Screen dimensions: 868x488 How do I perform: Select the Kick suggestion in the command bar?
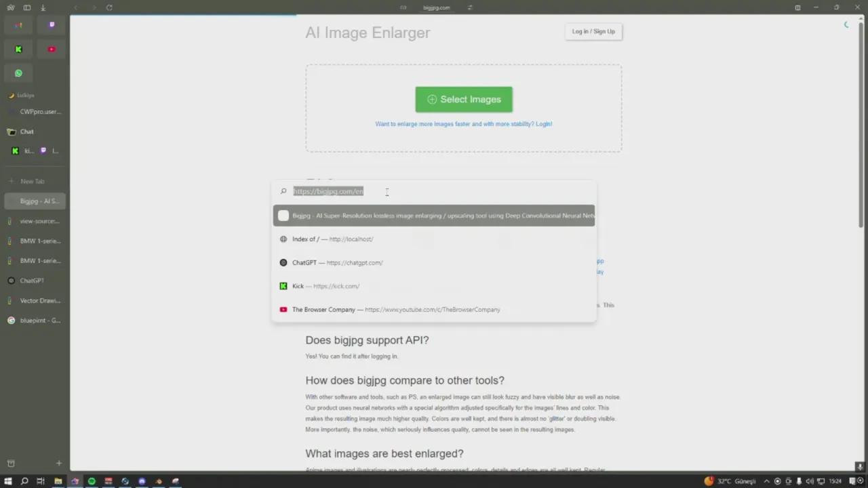[434, 286]
